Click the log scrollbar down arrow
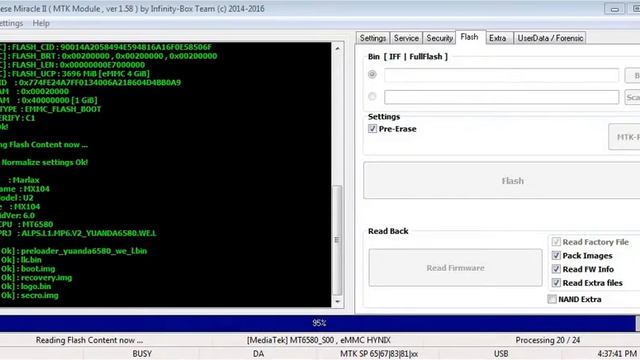Image resolution: width=640 pixels, height=360 pixels. point(337,302)
